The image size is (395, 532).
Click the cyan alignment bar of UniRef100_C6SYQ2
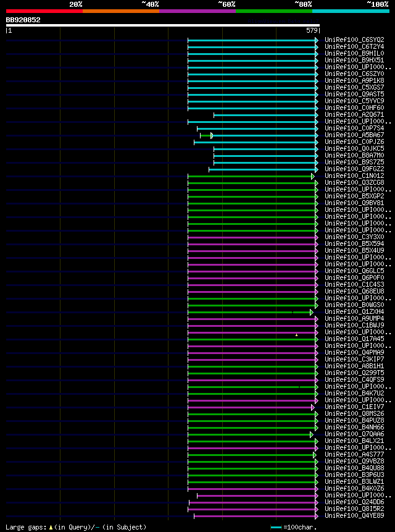252,40
